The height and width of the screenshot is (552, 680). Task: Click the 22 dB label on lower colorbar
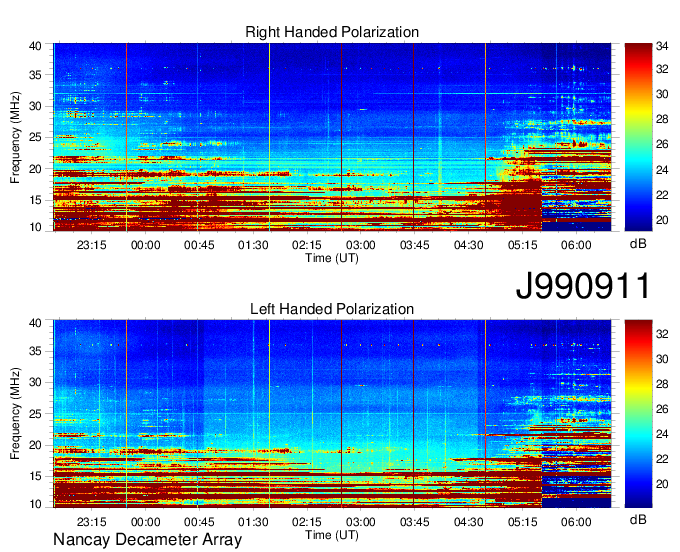click(x=662, y=459)
